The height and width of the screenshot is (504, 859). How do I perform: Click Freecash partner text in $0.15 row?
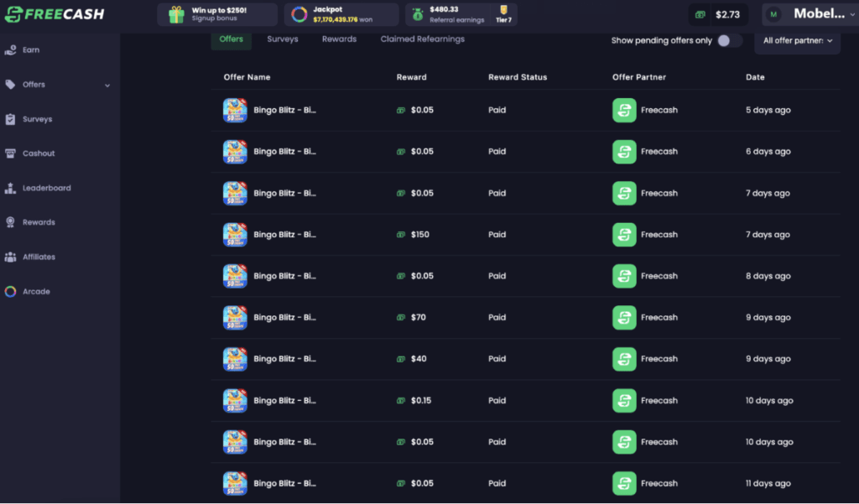[x=659, y=401]
